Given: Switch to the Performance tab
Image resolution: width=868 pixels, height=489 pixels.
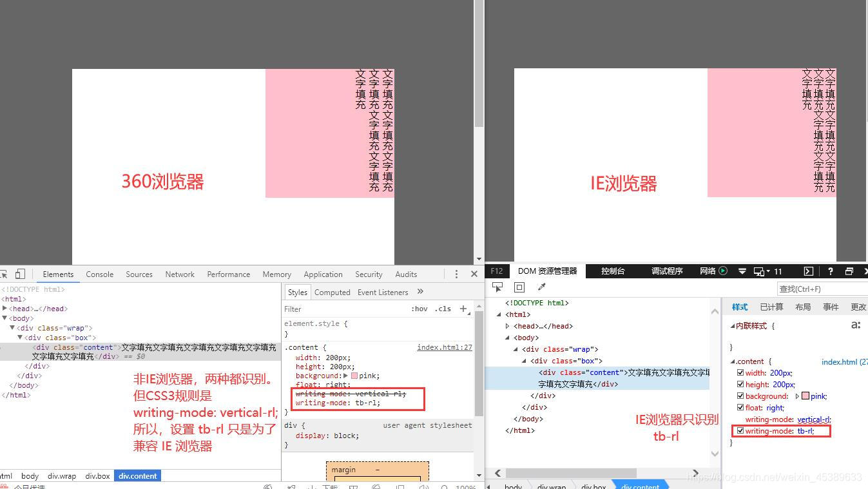Looking at the screenshot, I should tap(228, 274).
